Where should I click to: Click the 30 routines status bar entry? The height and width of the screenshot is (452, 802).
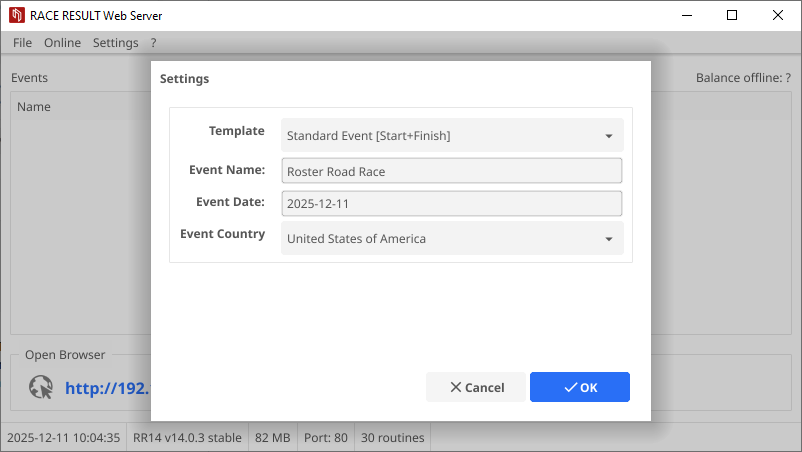click(393, 438)
